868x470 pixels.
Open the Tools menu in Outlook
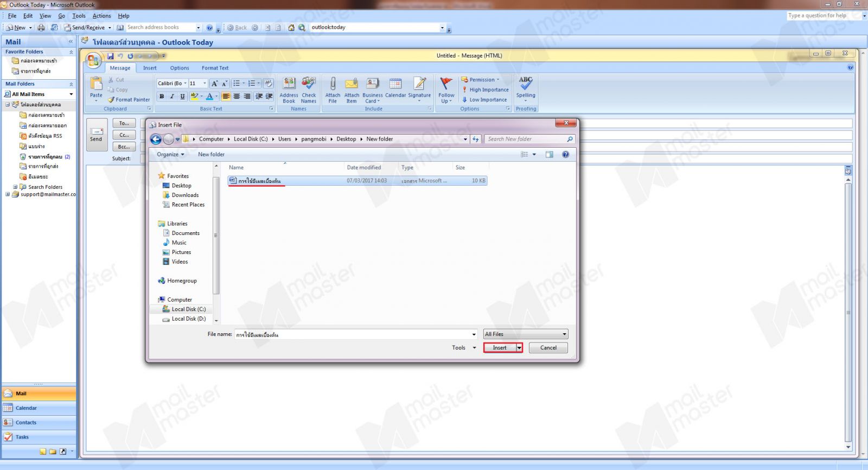coord(79,16)
